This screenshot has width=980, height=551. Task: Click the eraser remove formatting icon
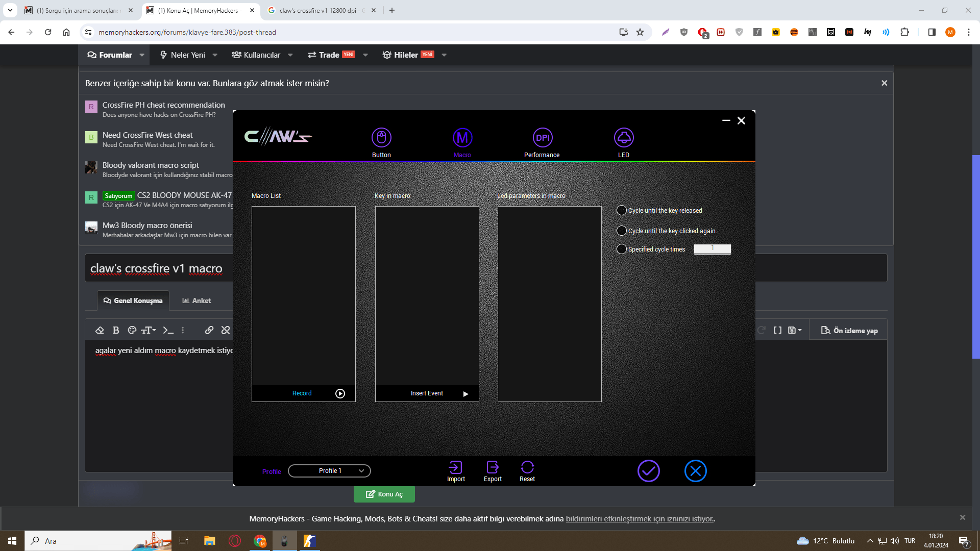point(100,331)
